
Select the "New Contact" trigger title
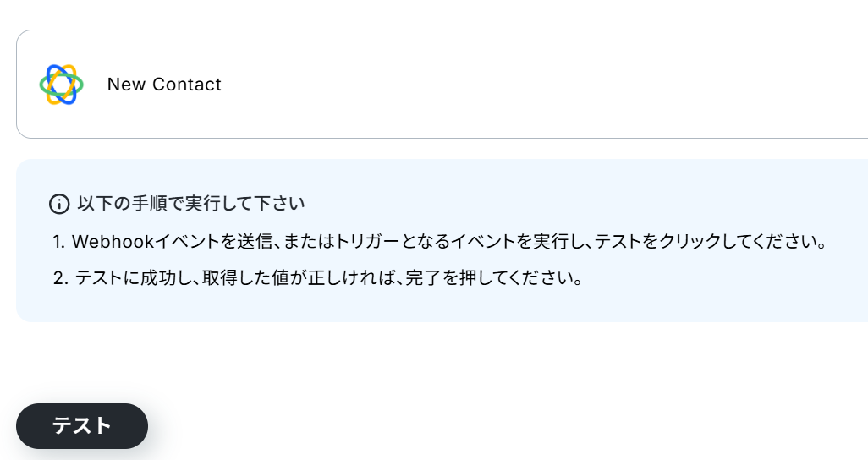[x=164, y=85]
